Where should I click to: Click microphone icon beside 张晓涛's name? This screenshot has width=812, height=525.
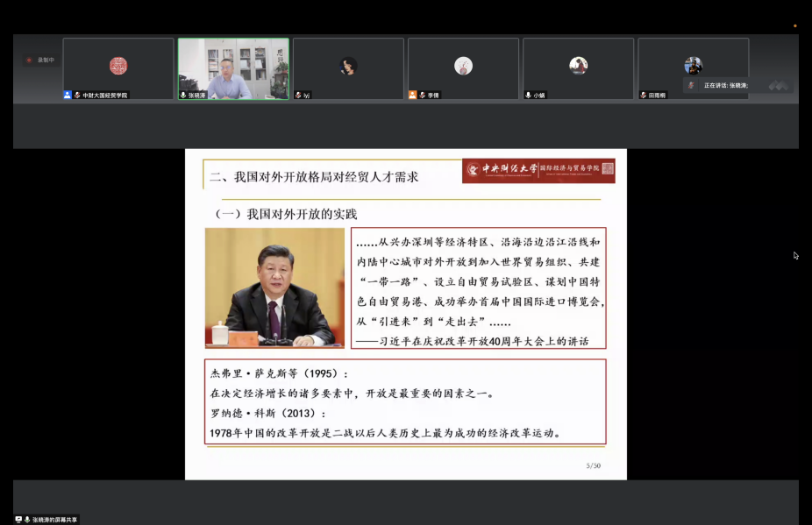183,95
